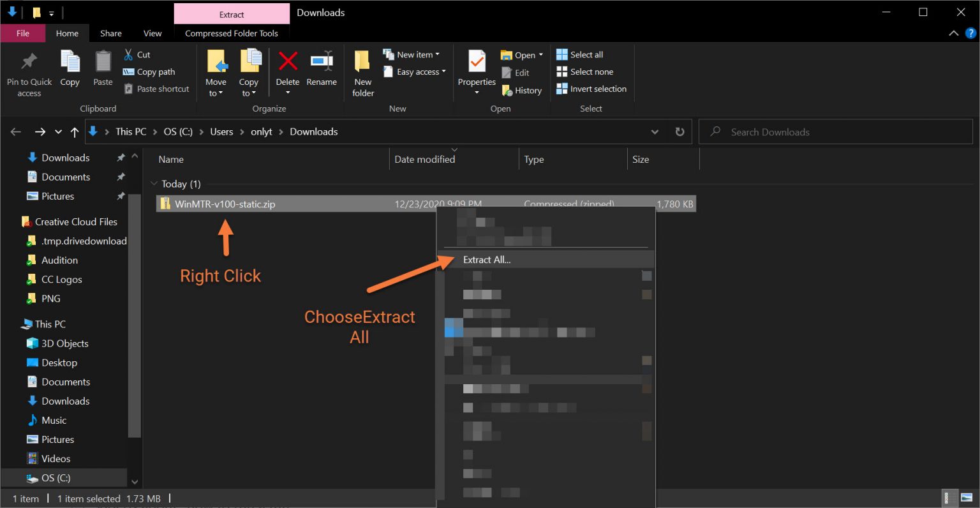Refresh the folder using the refresh icon

point(679,131)
